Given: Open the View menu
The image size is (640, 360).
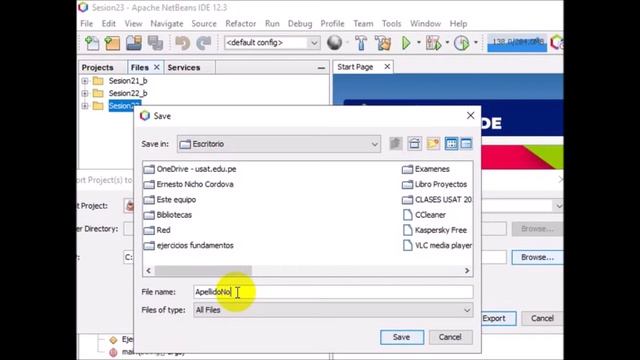Looking at the screenshot, I should tap(133, 24).
